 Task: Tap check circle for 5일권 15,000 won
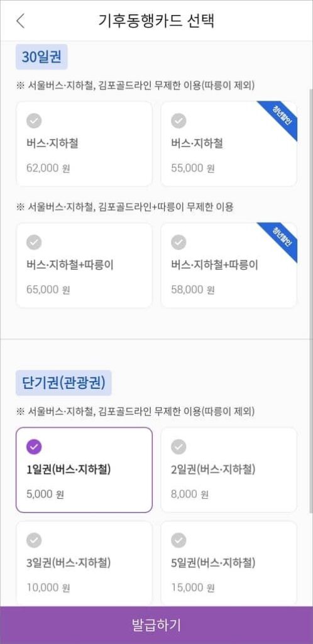tap(178, 540)
